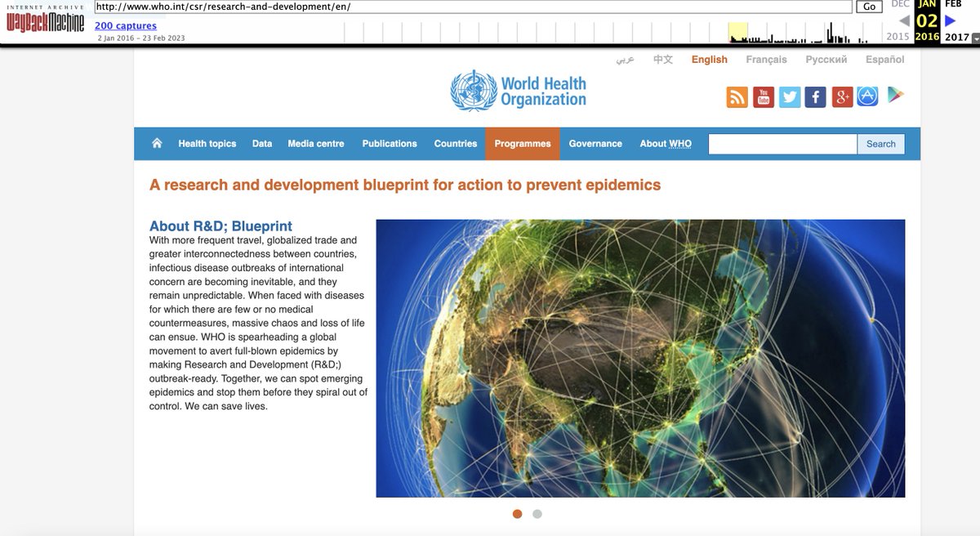Expand the Wayback toolbar dropdown arrow
The height and width of the screenshot is (536, 980).
point(975,38)
